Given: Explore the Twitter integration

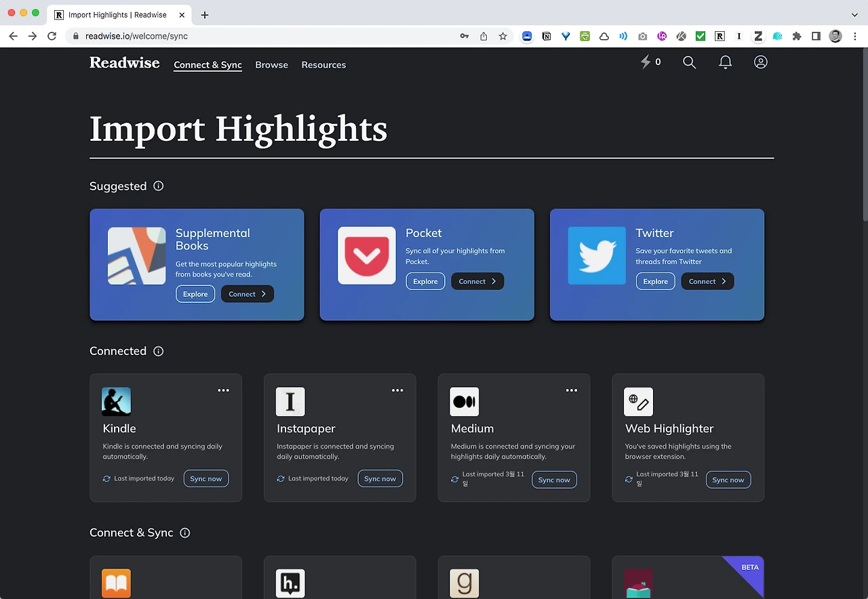Looking at the screenshot, I should coord(655,281).
